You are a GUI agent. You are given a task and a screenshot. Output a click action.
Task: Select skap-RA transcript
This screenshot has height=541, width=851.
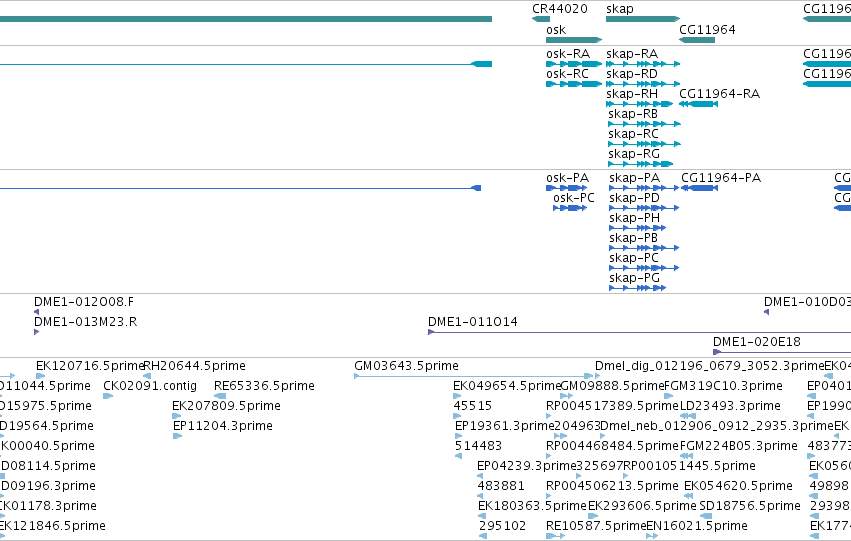(x=643, y=64)
